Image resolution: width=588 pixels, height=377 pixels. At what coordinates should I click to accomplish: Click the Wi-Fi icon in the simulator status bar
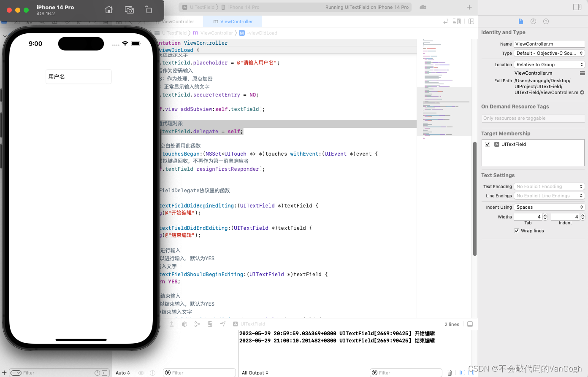coord(125,43)
